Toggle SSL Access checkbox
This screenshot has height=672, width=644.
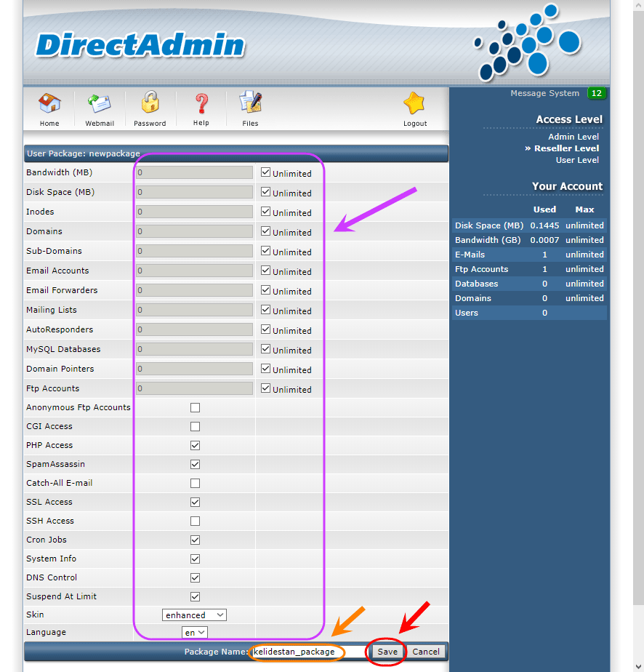click(196, 502)
